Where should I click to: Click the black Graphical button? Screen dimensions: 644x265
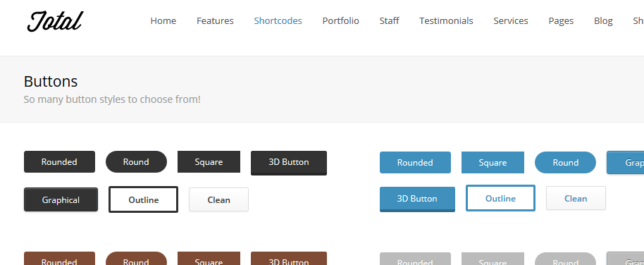(x=61, y=199)
